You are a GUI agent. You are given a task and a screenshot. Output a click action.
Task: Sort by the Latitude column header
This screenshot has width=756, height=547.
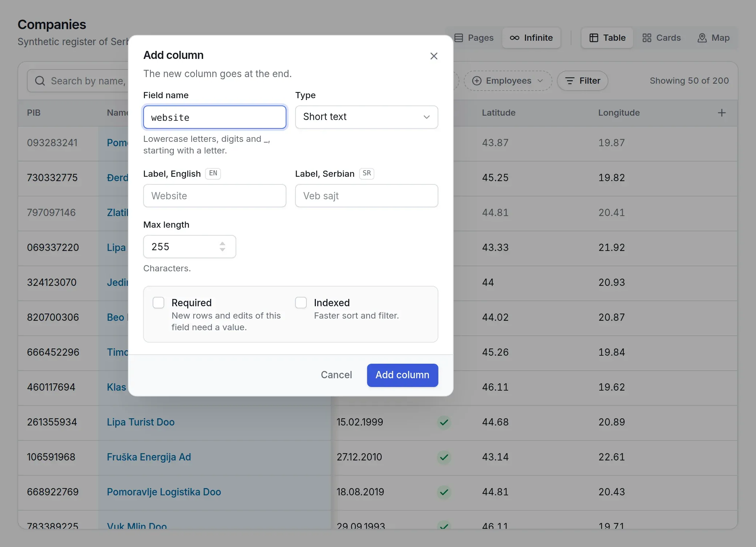tap(499, 113)
